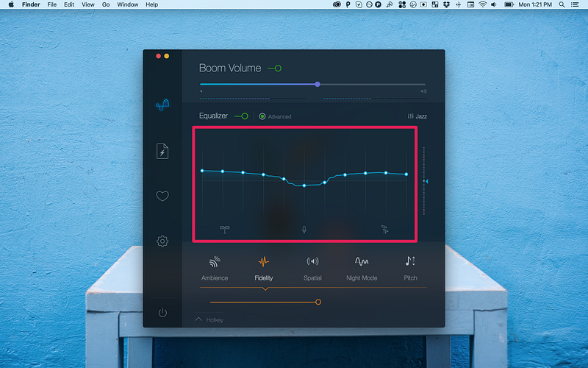The width and height of the screenshot is (588, 368).
Task: Click the orange Fidelity intensity slider handle
Action: [x=318, y=302]
